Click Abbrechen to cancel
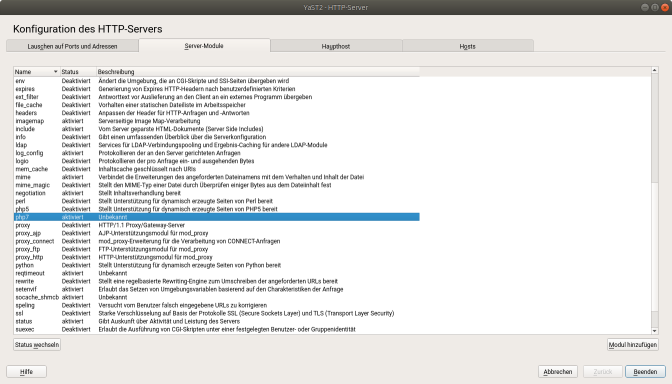672x384 pixels. click(558, 372)
